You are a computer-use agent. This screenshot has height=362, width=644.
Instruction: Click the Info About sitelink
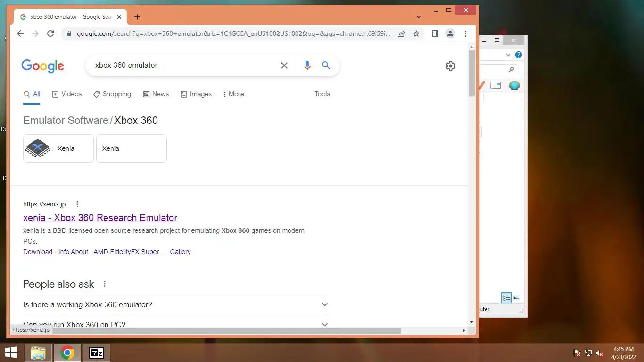73,252
